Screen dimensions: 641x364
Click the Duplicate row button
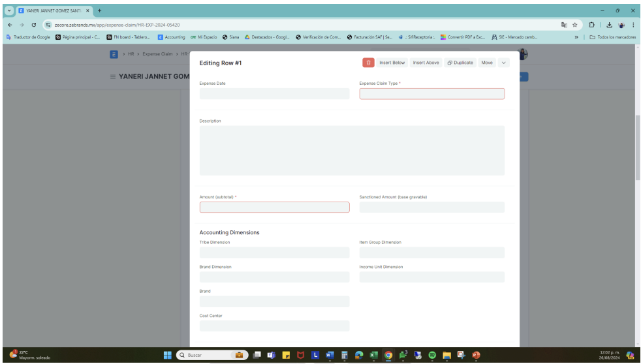460,63
